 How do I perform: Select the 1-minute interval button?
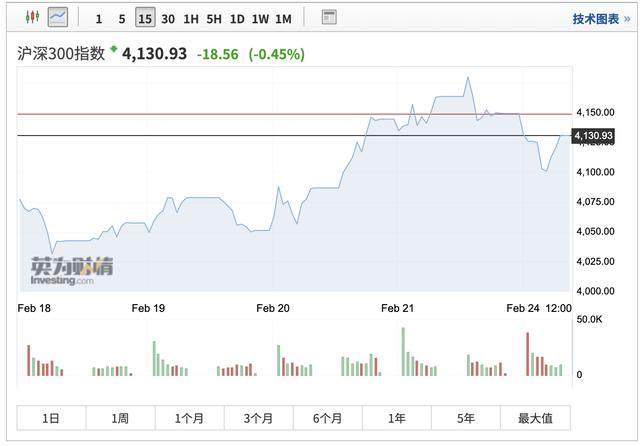tap(97, 18)
